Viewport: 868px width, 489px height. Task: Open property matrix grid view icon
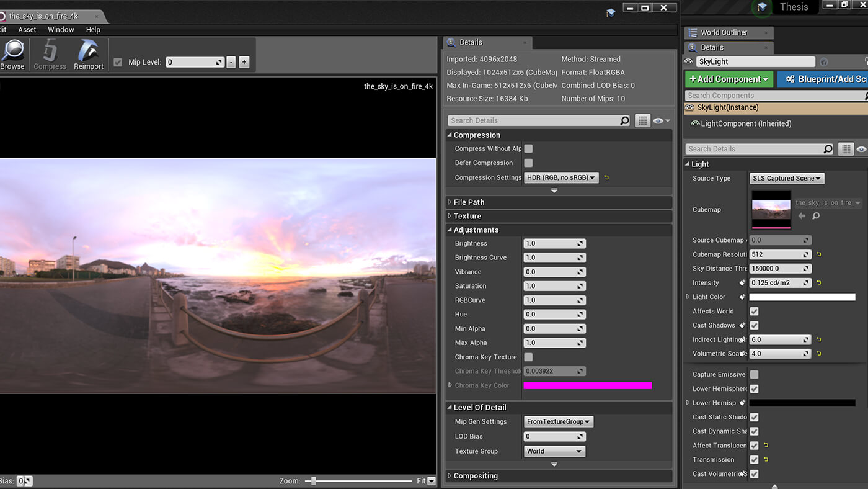pos(642,121)
